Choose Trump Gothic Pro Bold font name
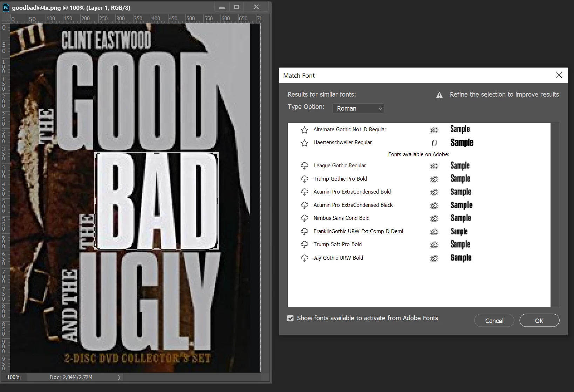 click(340, 179)
